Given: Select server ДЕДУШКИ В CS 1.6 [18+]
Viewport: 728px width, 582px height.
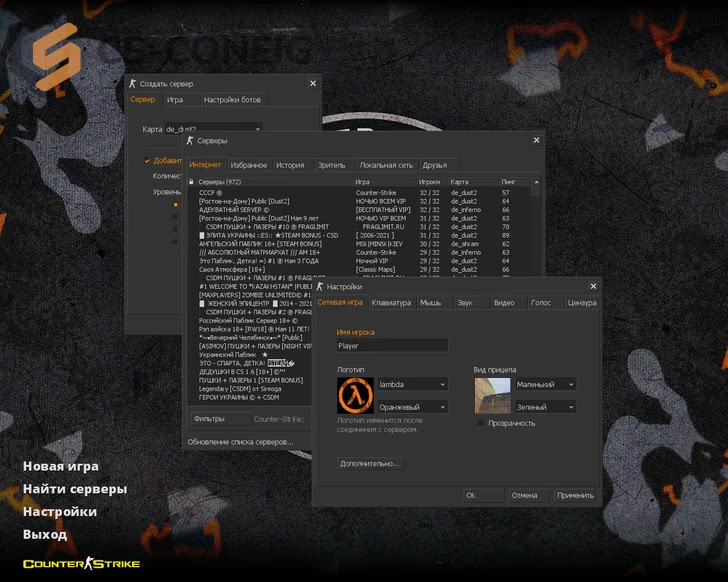Looking at the screenshot, I should pos(251,372).
